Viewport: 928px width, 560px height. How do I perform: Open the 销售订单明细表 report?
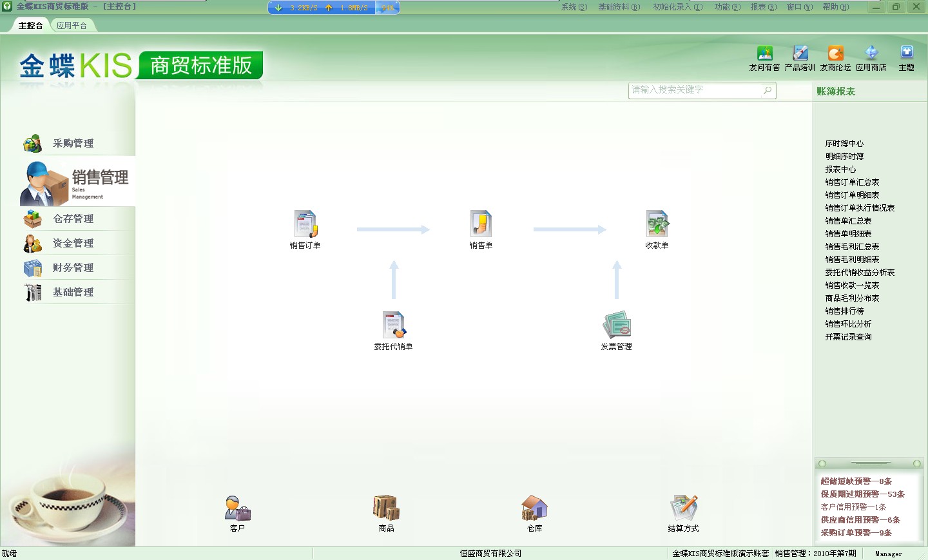pyautogui.click(x=852, y=195)
